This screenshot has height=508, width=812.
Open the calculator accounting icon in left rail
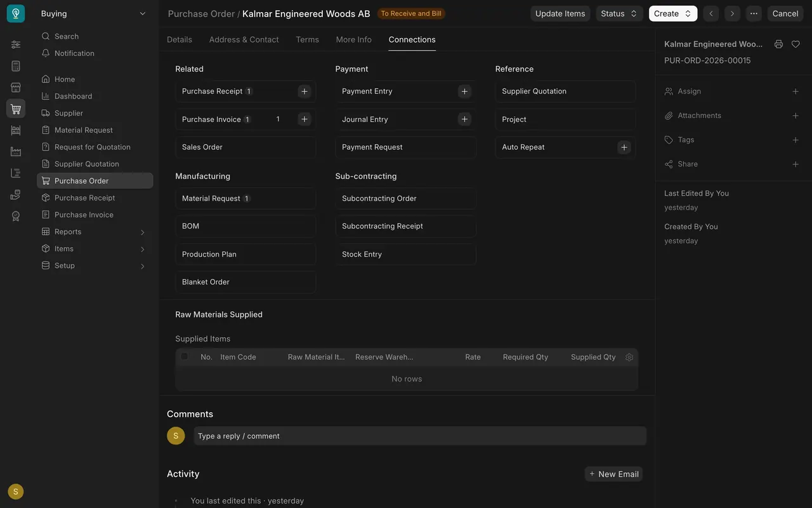16,66
